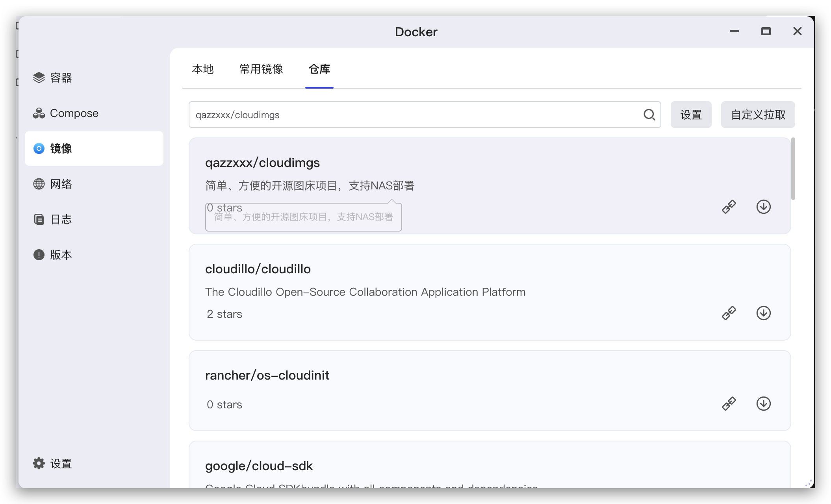
Task: Download the rancher/os-cloudinit image
Action: 763,404
